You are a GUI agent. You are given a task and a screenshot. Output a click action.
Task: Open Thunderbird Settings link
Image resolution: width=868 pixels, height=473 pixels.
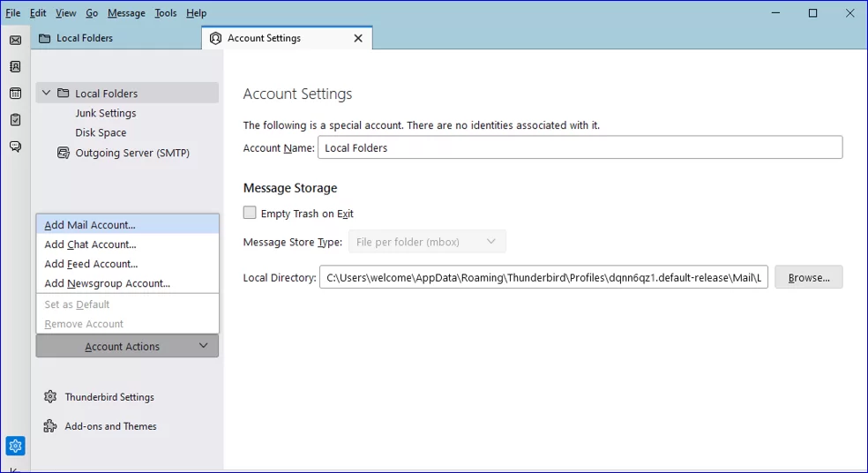click(x=109, y=397)
